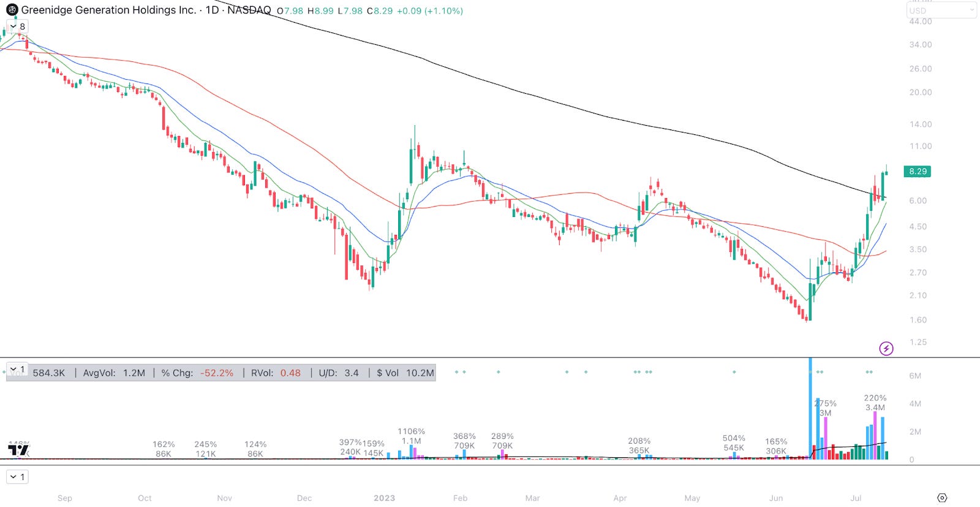Click the 289% 709K volume annotation
The width and height of the screenshot is (980, 507).
(x=502, y=441)
